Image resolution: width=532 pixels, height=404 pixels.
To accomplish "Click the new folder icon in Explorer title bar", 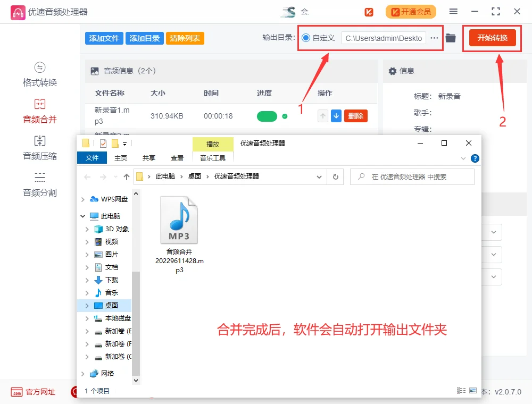I will point(115,144).
